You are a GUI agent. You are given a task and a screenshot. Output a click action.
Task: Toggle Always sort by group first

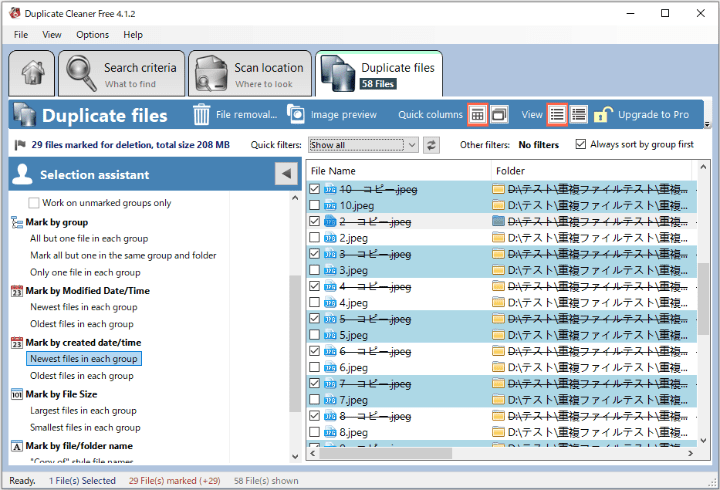click(580, 144)
